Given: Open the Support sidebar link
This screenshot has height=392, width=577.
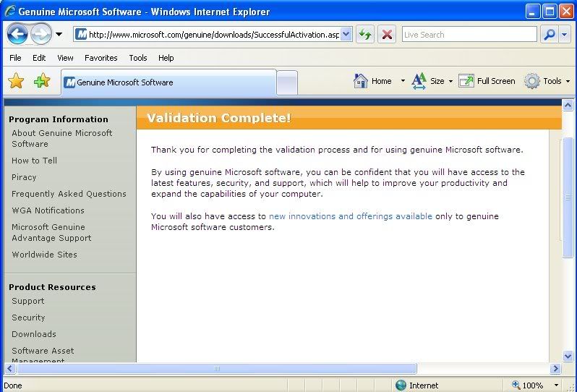Looking at the screenshot, I should click(x=28, y=301).
